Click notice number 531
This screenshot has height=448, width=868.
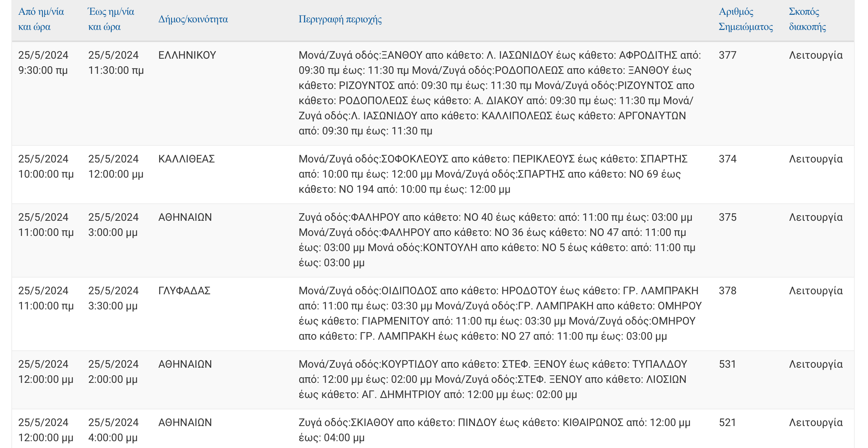click(x=727, y=364)
